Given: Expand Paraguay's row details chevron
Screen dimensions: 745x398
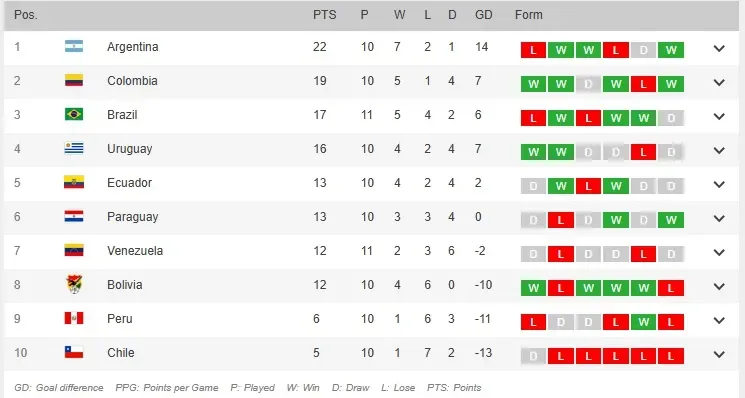Looking at the screenshot, I should coord(719,218).
